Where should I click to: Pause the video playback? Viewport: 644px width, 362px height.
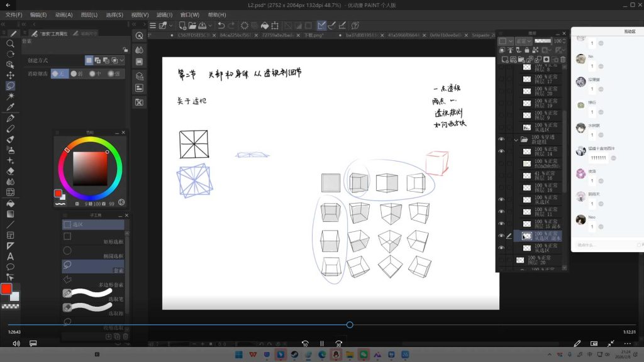[x=322, y=344]
